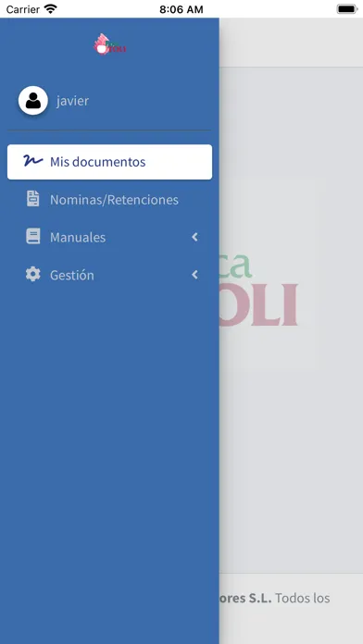Image resolution: width=363 pixels, height=644 pixels.
Task: Tap the 8:06 AM clock
Action: (181, 9)
